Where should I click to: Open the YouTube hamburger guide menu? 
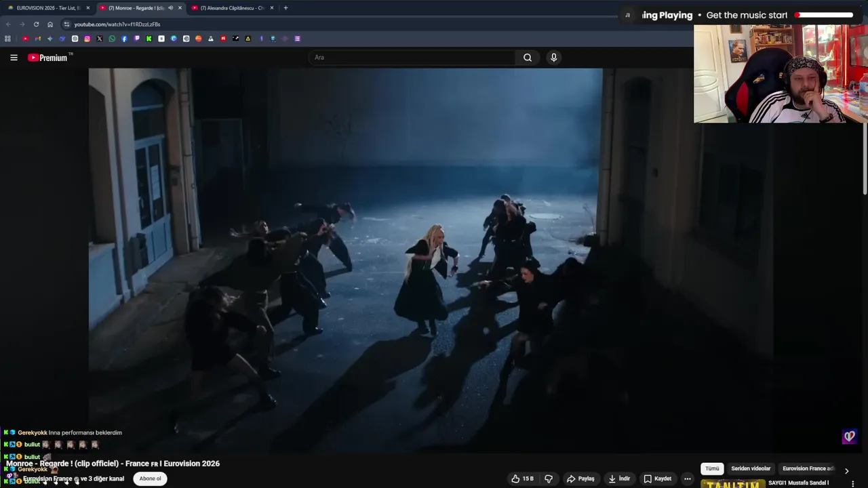[14, 58]
